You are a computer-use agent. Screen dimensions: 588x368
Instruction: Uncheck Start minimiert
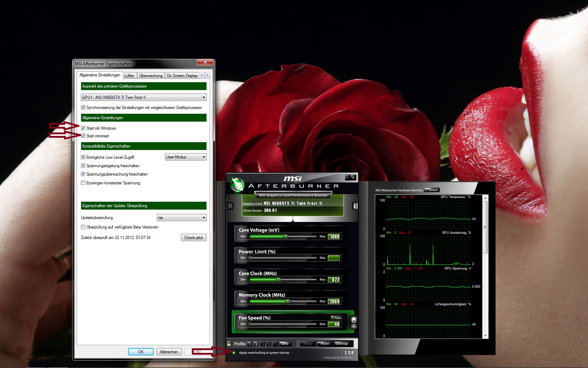click(x=83, y=136)
